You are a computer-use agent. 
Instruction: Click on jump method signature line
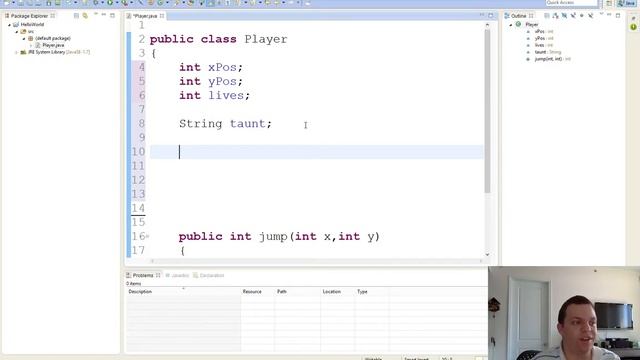[279, 236]
